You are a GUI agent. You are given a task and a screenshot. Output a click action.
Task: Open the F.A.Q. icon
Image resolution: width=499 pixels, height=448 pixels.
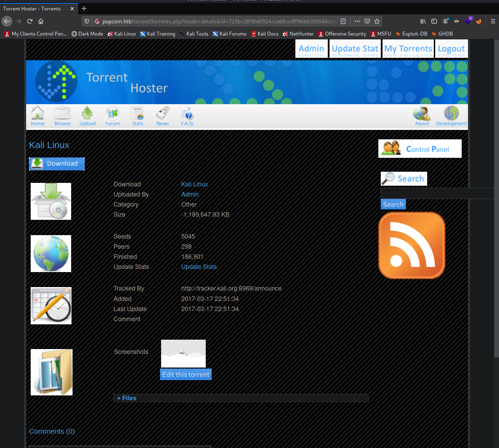click(187, 116)
